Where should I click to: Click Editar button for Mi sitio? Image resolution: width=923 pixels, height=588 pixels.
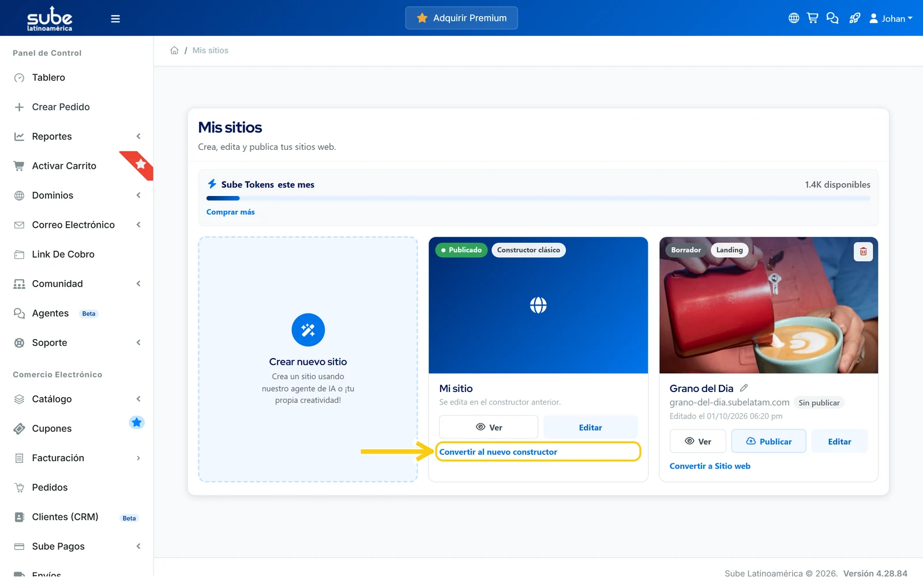tap(590, 427)
